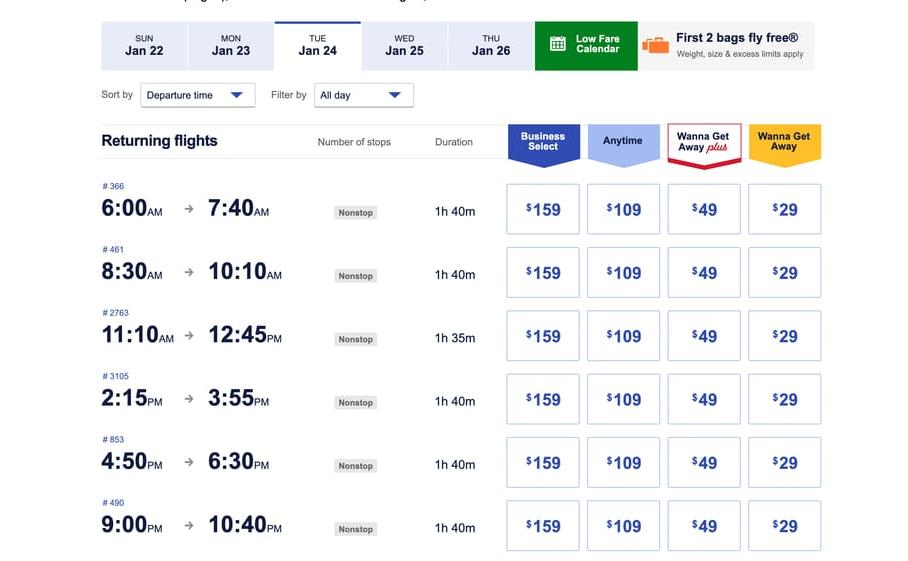Select the Sun Jan 22 date tab
Image resolution: width=908 pixels, height=561 pixels.
(x=144, y=46)
